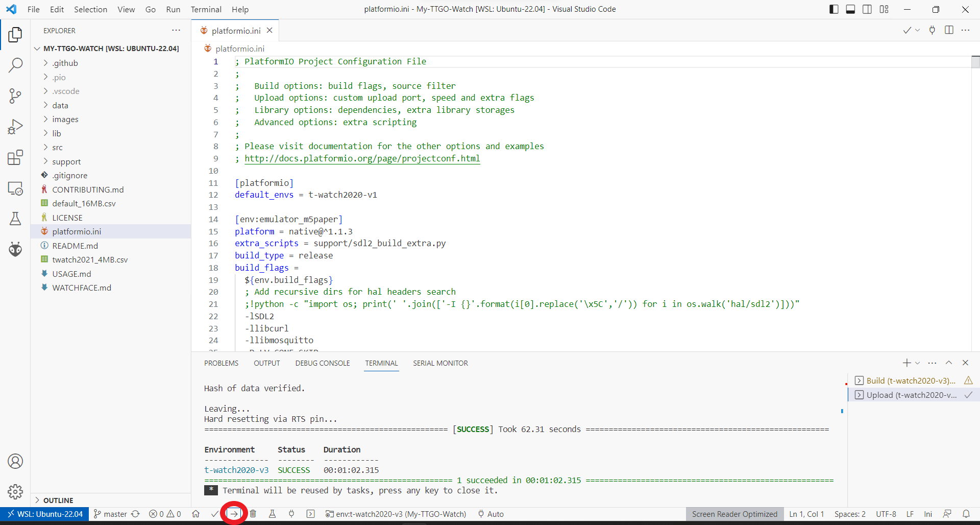
Task: Open Run and Debug in the activity bar
Action: (15, 127)
